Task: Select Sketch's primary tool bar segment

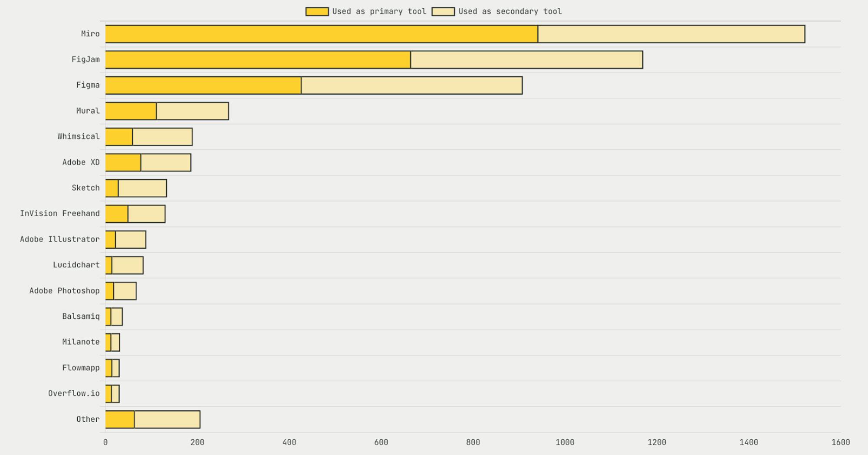Action: coord(112,188)
